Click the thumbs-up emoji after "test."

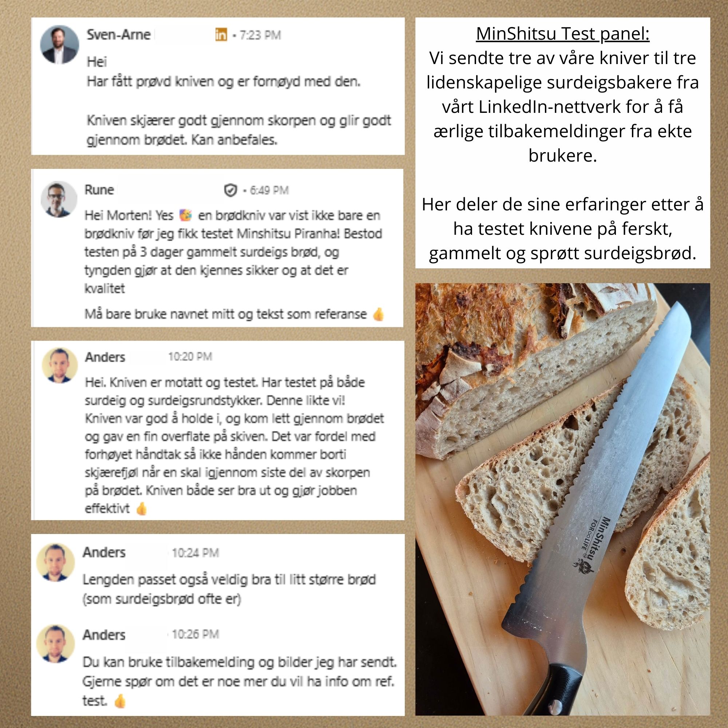click(120, 701)
